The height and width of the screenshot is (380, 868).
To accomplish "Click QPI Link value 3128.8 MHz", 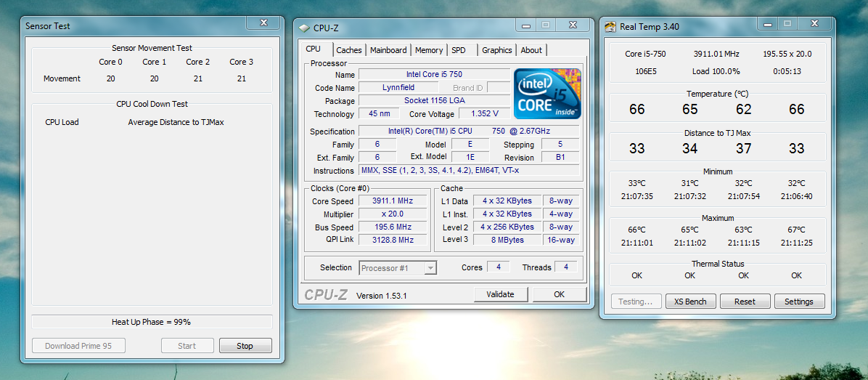I will [393, 240].
